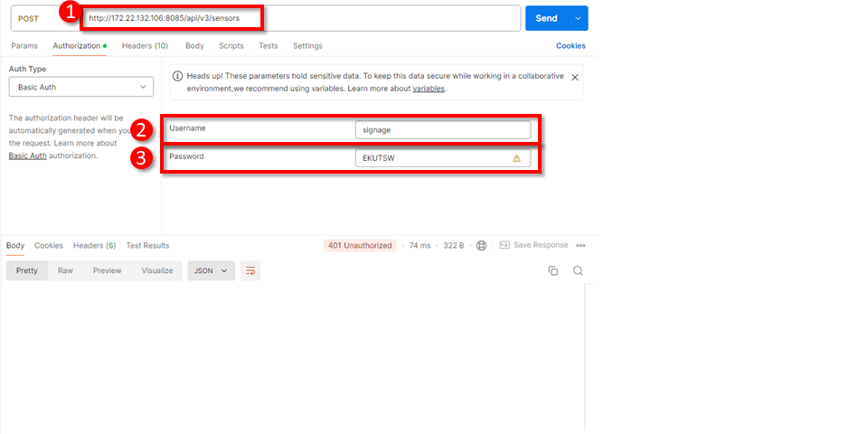This screenshot has width=868, height=434.
Task: Click the Username input field
Action: [x=442, y=129]
